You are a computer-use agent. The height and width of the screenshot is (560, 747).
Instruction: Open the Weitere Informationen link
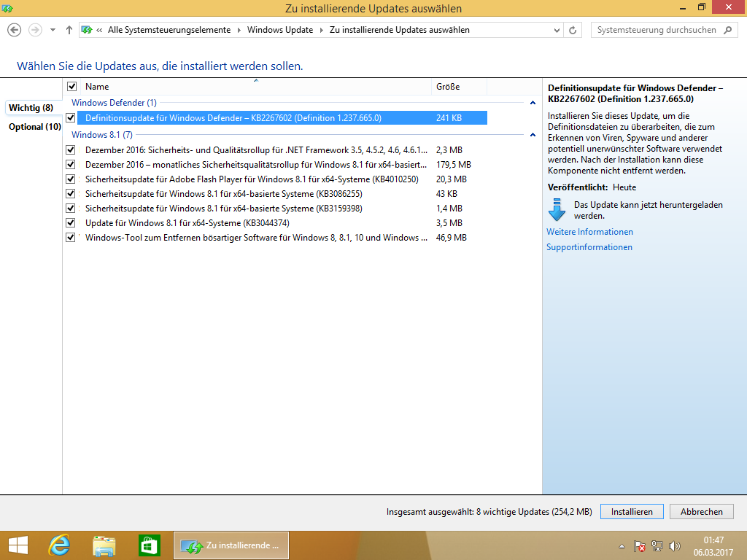click(589, 232)
